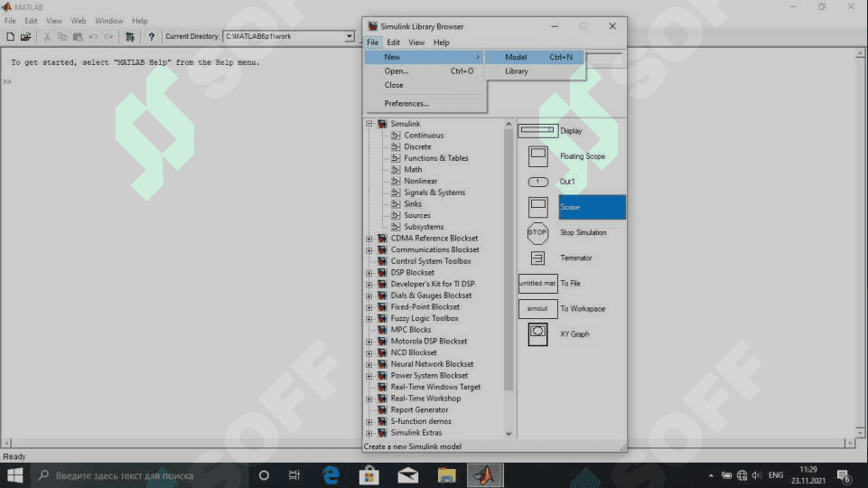This screenshot has height=488, width=868.
Task: Open Microsoft Store from the taskbar
Action: coord(369,475)
